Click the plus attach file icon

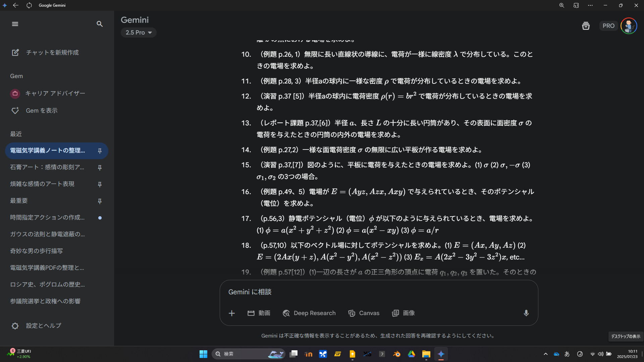click(232, 313)
